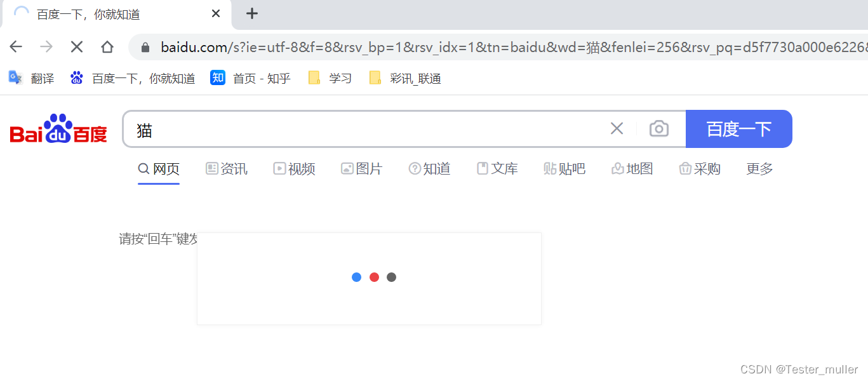Screen dimensions: 868x381
Task: Switch to the 资讯 tab
Action: tap(227, 169)
